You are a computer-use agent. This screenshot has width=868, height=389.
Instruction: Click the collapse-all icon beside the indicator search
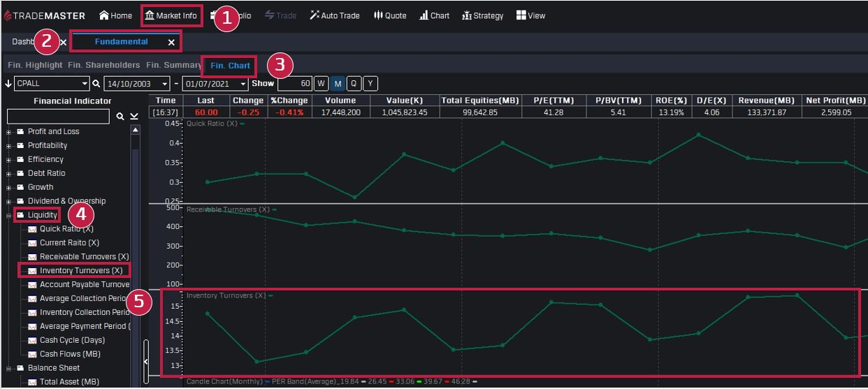[x=134, y=117]
